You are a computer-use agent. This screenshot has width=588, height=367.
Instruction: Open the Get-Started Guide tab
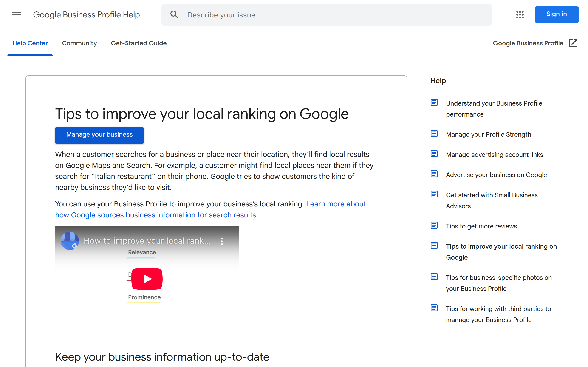click(139, 43)
